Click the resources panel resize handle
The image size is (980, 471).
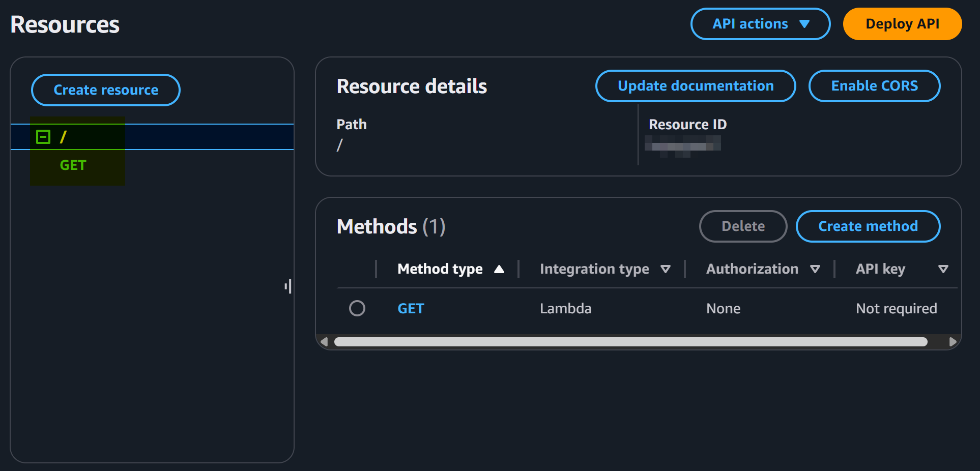[288, 286]
